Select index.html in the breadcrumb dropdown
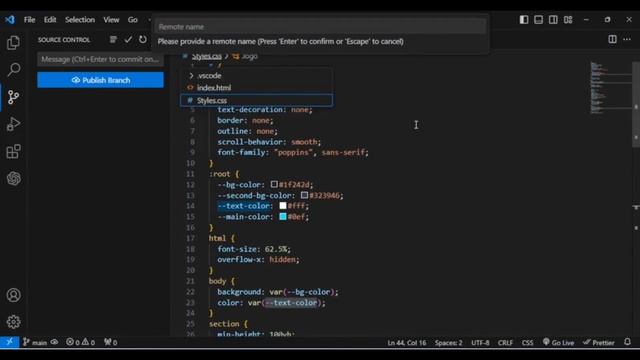The image size is (640, 360). (257, 88)
